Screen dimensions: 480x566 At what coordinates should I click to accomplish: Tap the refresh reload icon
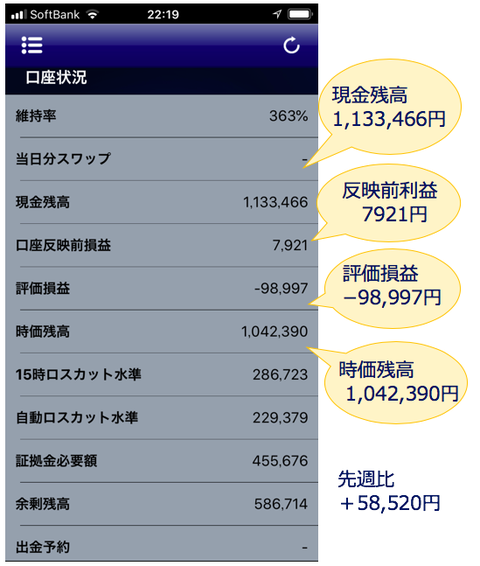point(291,45)
